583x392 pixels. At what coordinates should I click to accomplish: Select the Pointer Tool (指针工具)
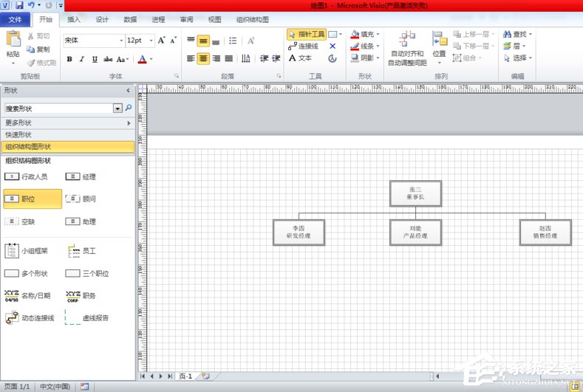tap(307, 34)
